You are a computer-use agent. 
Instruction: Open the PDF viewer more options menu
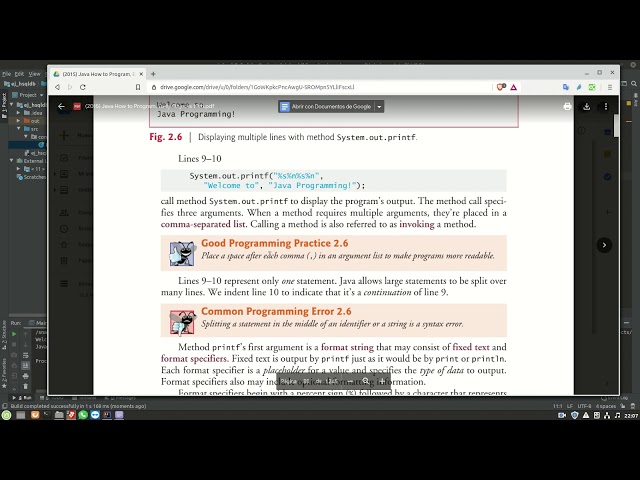coord(606,107)
